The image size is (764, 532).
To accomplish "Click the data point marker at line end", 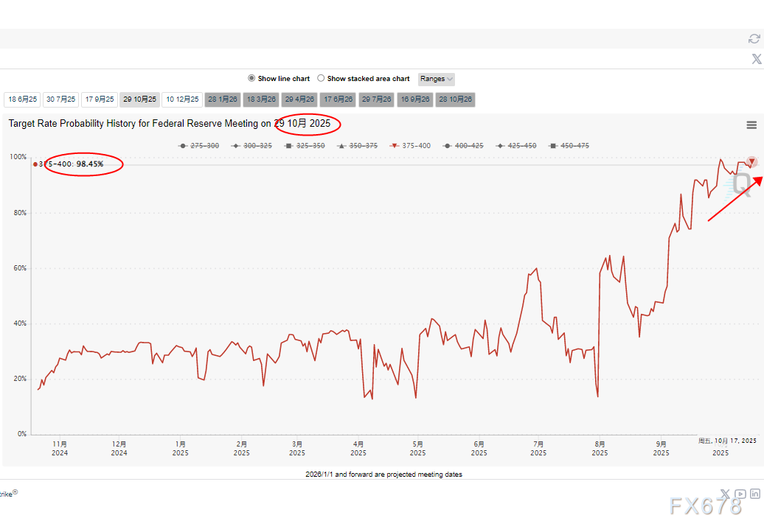I will pos(751,161).
